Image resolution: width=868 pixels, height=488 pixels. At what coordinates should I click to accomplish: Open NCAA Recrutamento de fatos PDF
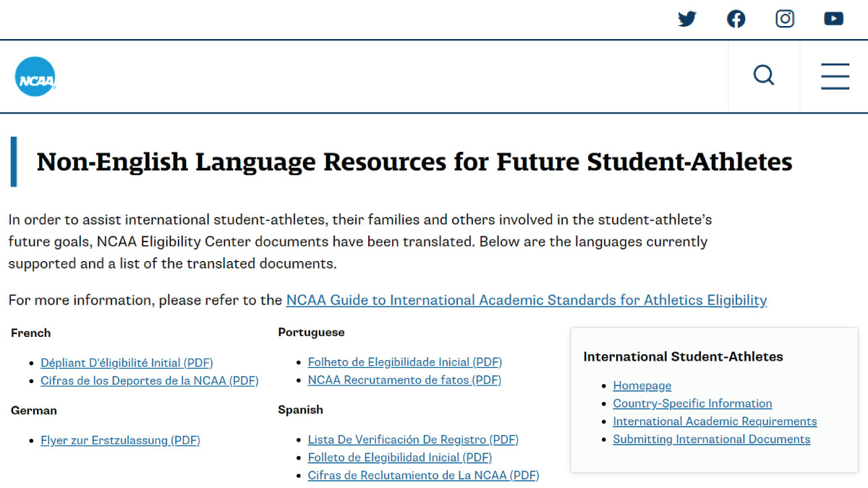coord(404,380)
